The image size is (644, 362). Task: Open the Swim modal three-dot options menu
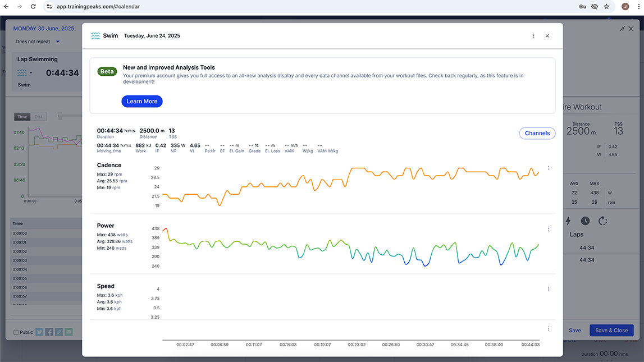click(x=533, y=36)
